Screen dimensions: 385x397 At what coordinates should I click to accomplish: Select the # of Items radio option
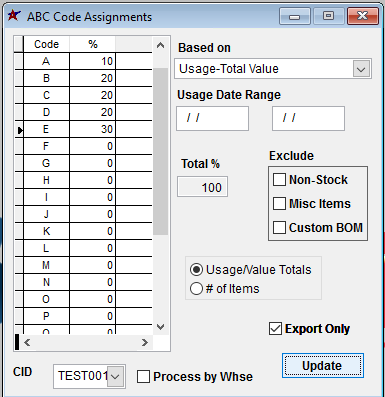pos(196,289)
